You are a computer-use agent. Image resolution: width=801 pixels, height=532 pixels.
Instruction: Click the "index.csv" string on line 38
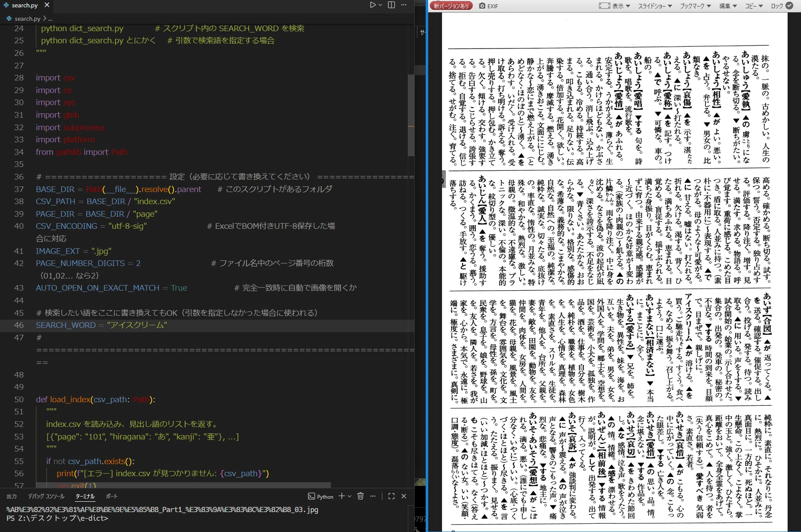pyautogui.click(x=154, y=201)
